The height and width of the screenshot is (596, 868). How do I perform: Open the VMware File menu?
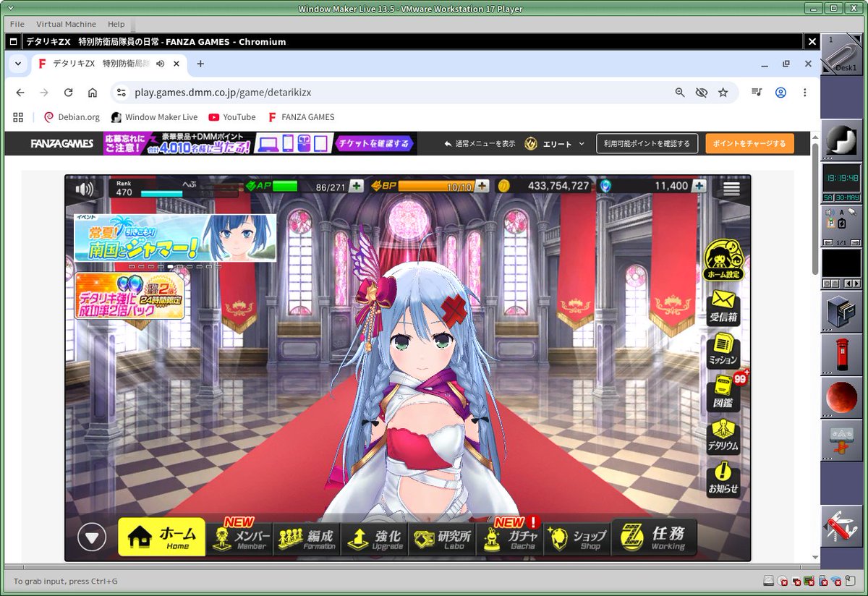17,24
